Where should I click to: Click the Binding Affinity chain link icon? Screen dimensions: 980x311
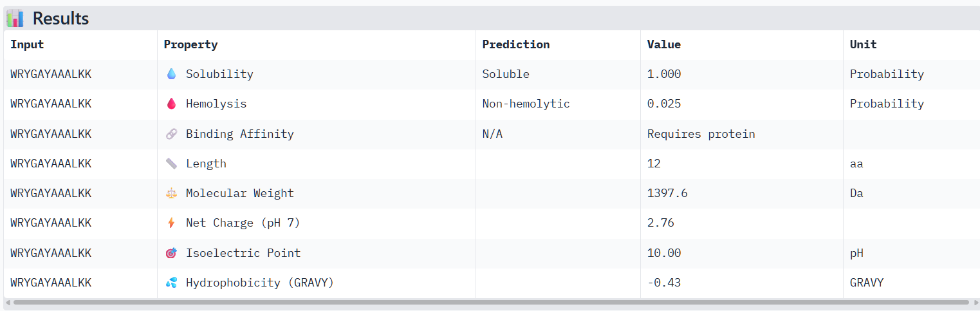click(171, 134)
